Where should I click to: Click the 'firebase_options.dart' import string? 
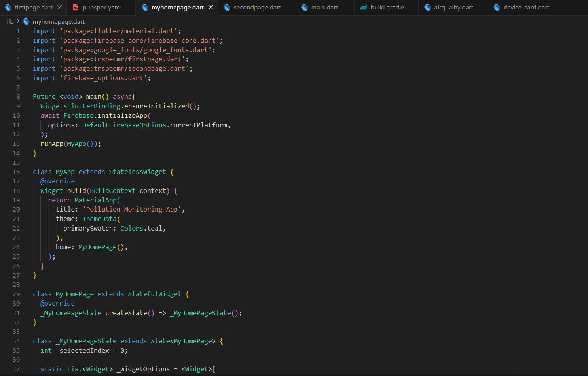105,78
